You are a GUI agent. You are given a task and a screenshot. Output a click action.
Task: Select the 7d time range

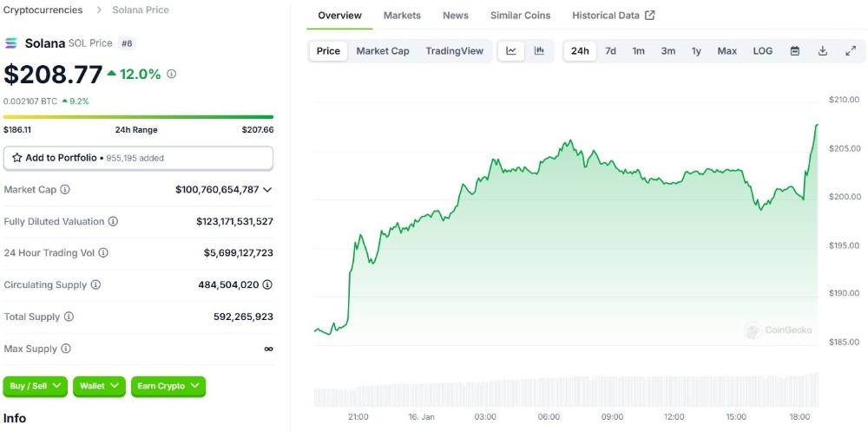click(x=610, y=51)
